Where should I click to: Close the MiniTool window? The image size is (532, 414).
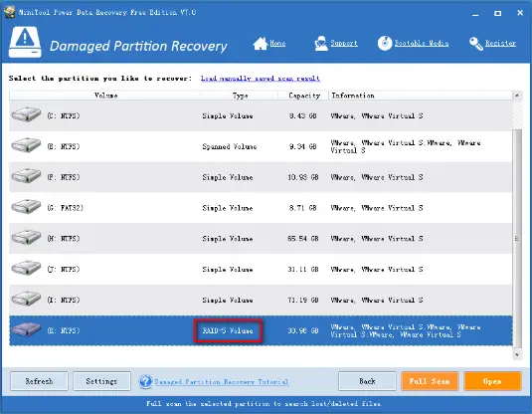(520, 13)
